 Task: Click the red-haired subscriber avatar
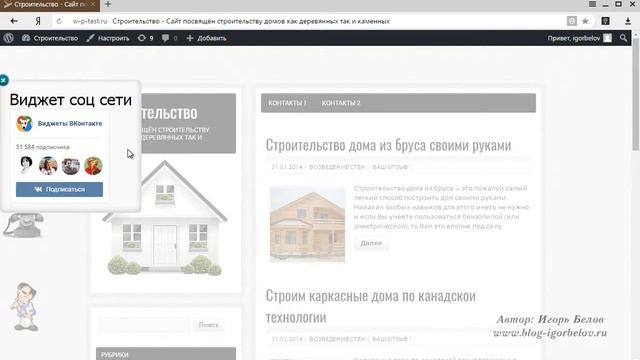pos(93,165)
